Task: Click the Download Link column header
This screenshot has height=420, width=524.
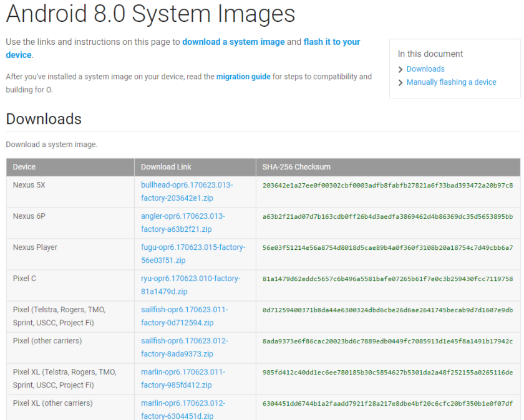Action: click(195, 167)
